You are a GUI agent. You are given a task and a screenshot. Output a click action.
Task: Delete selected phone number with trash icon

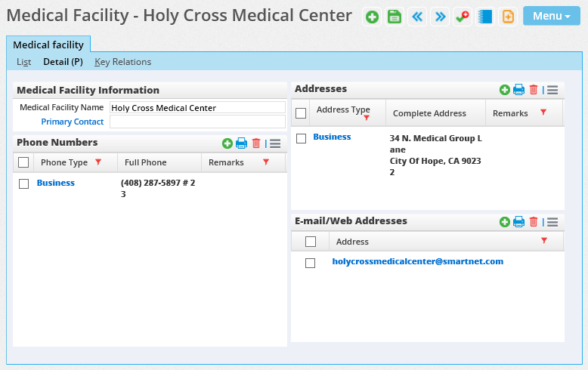(256, 143)
